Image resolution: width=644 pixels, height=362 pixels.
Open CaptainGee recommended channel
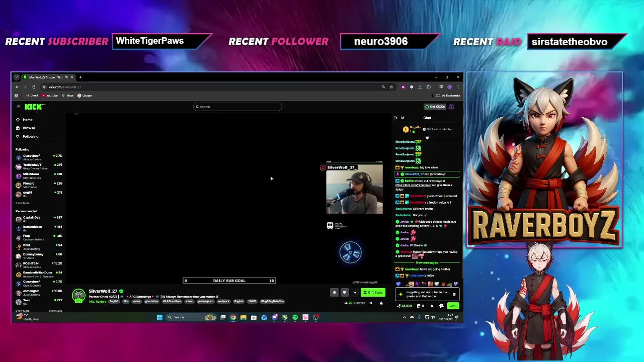39,219
